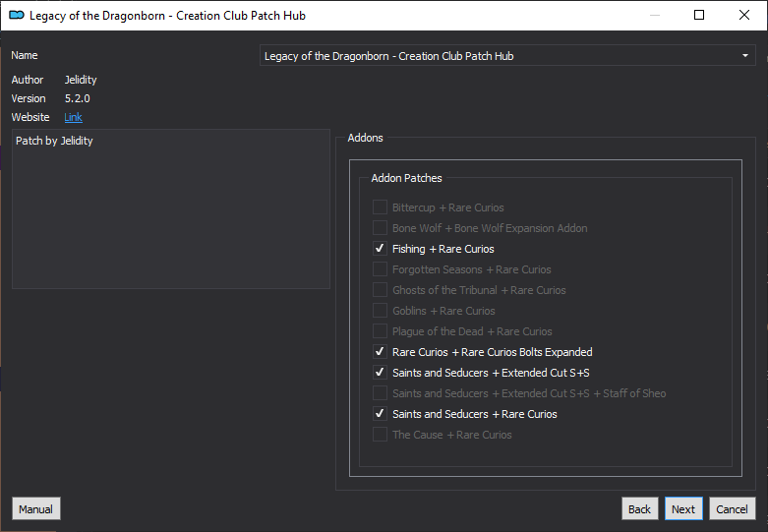Screen dimensions: 768x532
Task: Click the Manual button
Action: click(36, 509)
